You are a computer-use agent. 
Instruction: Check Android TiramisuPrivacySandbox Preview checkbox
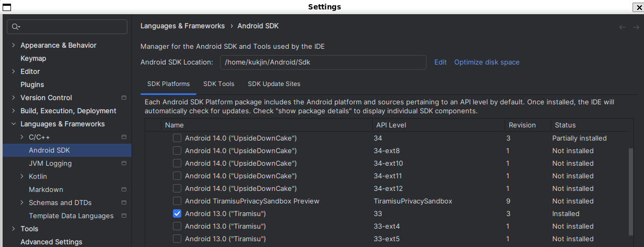click(x=177, y=201)
